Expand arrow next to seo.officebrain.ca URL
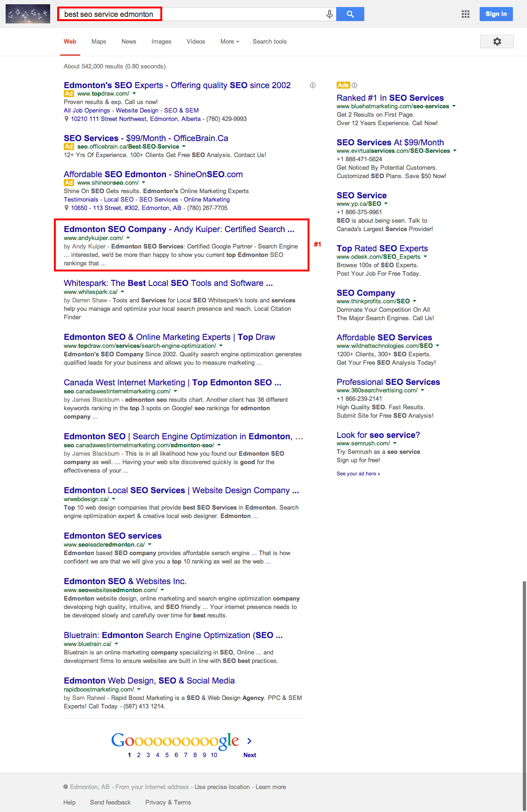The width and height of the screenshot is (527, 812). pos(184,147)
